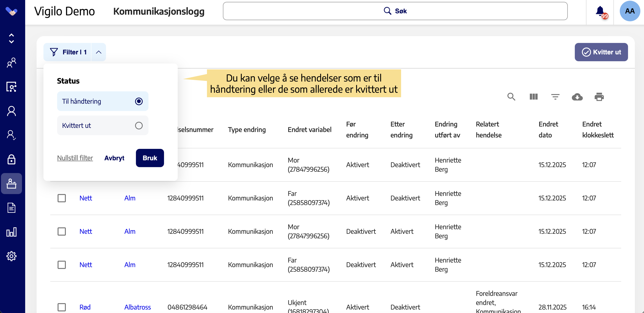This screenshot has width=644, height=313.
Task: Click the Søk search field
Action: coord(395,11)
